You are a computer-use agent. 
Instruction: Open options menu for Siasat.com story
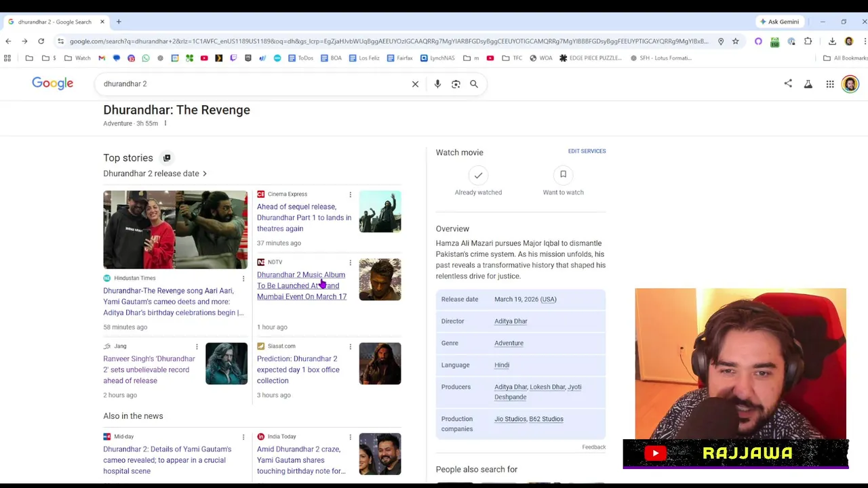(351, 346)
